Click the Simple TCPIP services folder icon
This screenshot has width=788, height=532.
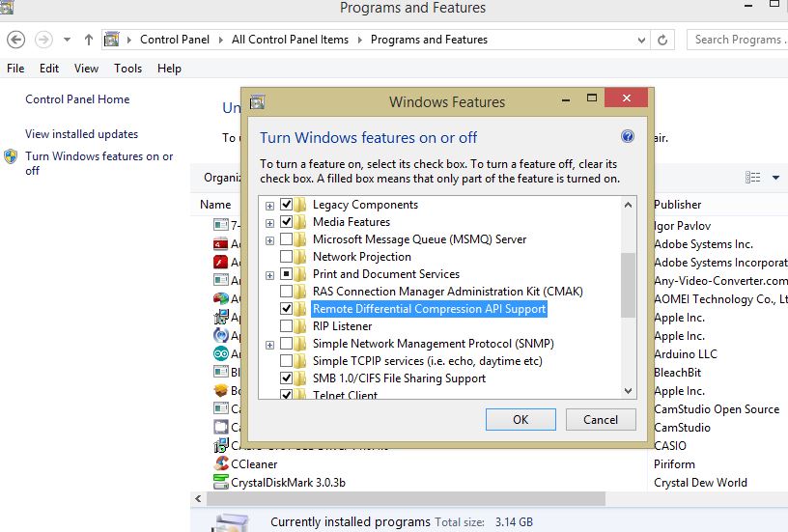coord(300,361)
